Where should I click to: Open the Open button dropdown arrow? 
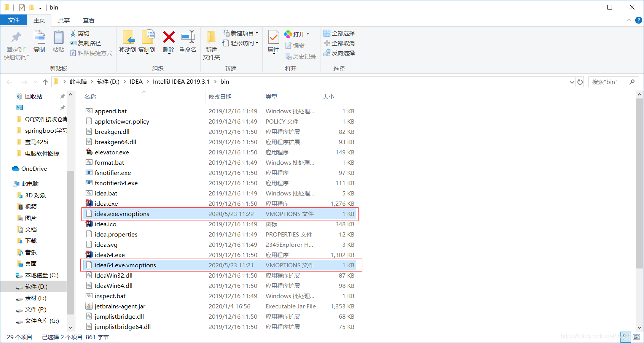tap(308, 34)
